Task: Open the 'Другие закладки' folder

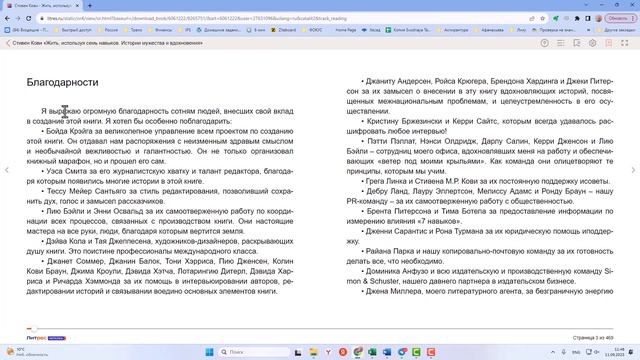Action: pos(616,30)
